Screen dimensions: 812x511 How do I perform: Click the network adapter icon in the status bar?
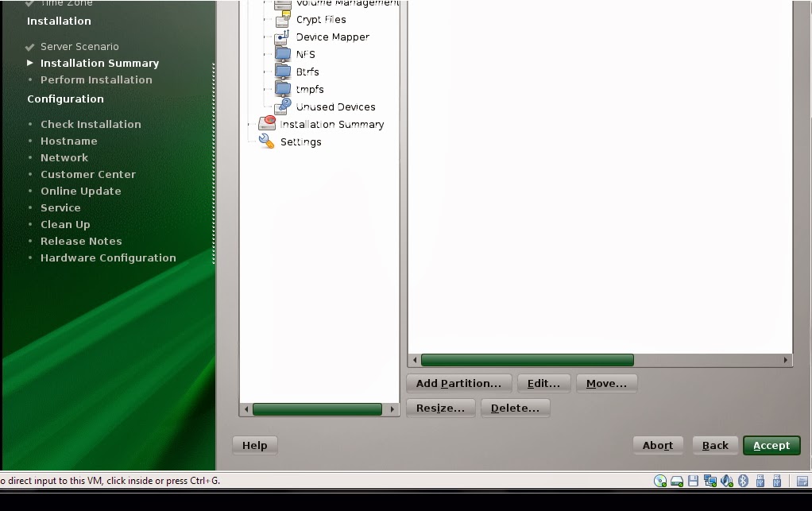[710, 481]
